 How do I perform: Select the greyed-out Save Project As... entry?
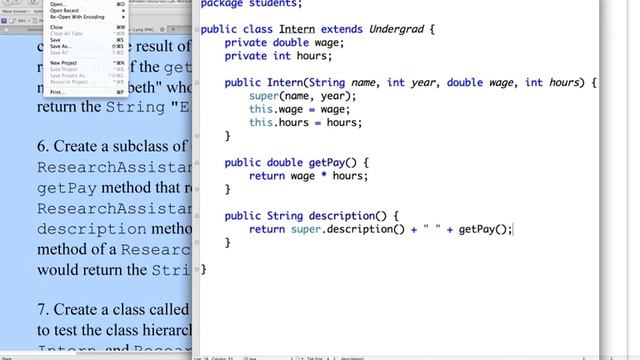(86, 76)
